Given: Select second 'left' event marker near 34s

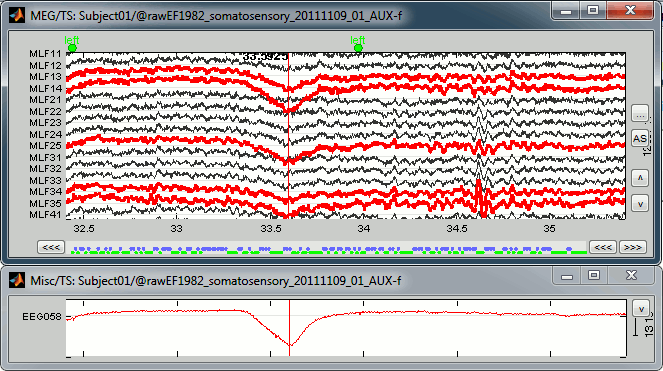Looking at the screenshot, I should [358, 48].
